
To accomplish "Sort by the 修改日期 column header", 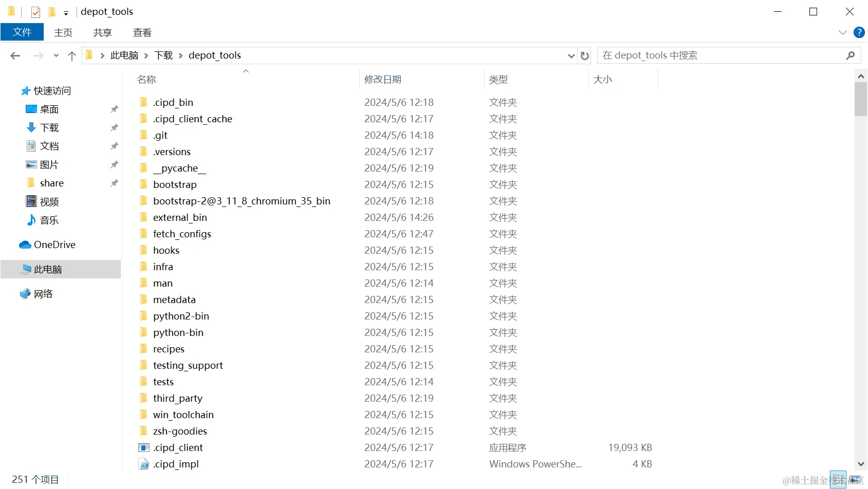I will [x=383, y=80].
